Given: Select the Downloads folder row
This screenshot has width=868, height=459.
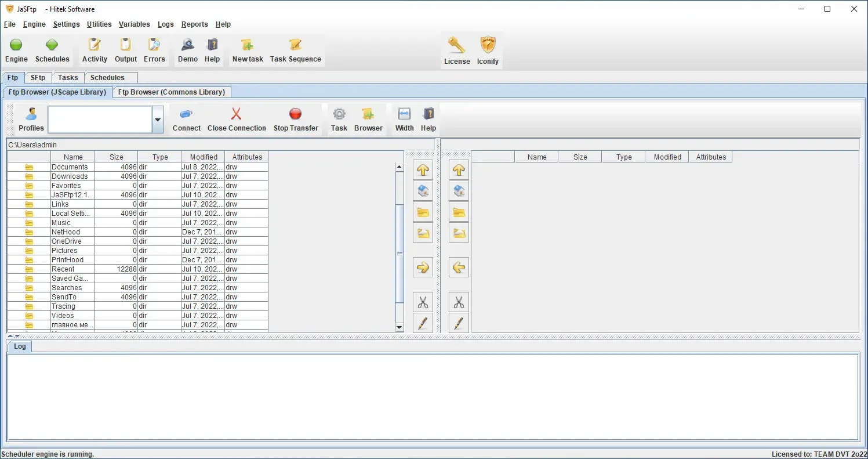Looking at the screenshot, I should tap(138, 176).
